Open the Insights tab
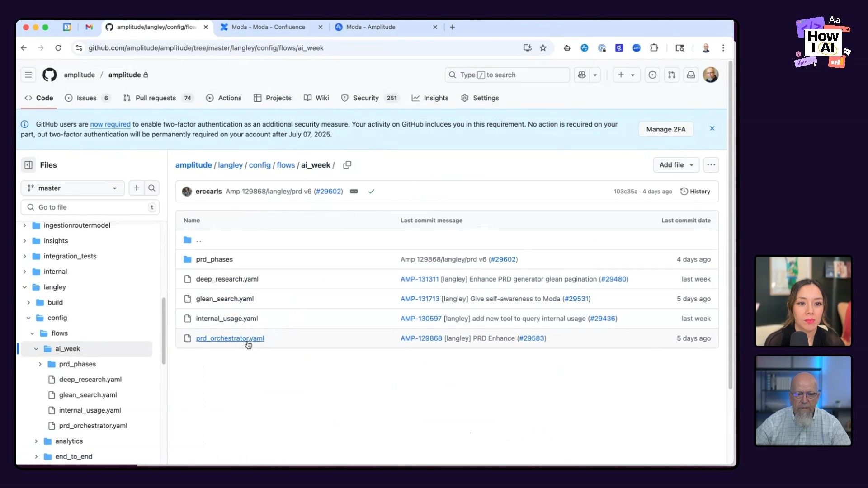Viewport: 868px width, 488px height. (430, 98)
